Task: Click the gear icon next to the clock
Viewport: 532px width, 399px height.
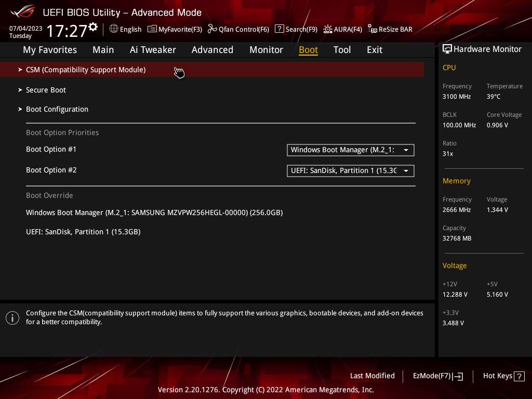Action: click(93, 26)
